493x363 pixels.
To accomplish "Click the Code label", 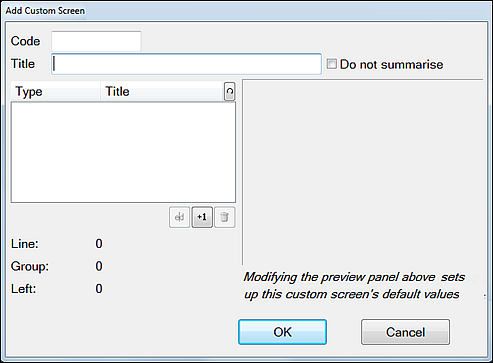I will tap(25, 41).
